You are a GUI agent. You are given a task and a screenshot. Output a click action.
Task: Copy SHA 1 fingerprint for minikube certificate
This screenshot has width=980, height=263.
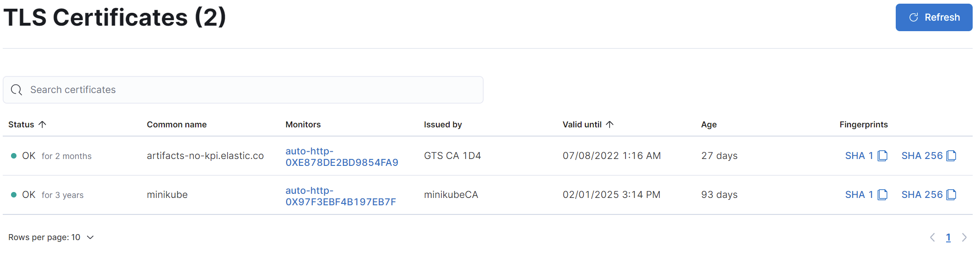point(882,195)
